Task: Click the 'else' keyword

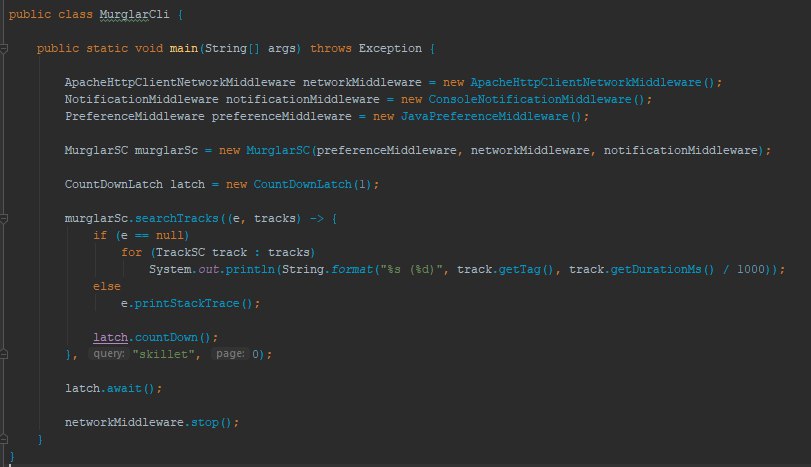Action: click(x=107, y=287)
